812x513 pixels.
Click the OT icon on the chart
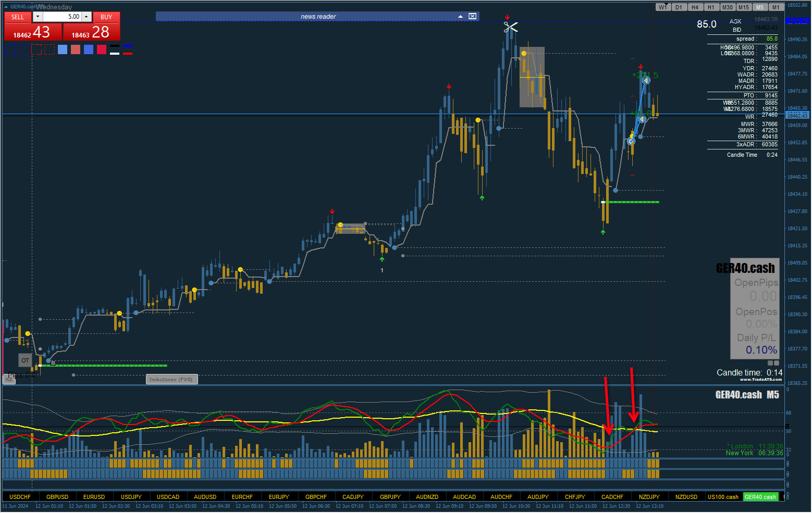pyautogui.click(x=25, y=360)
